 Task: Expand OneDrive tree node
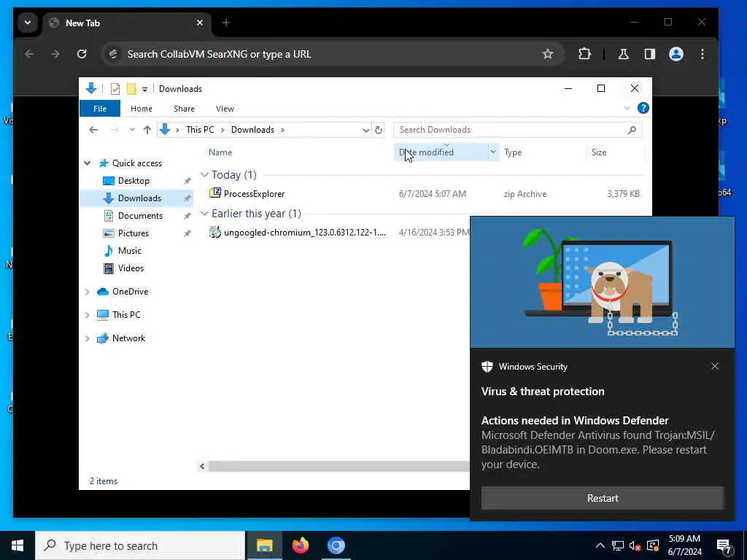point(88,292)
